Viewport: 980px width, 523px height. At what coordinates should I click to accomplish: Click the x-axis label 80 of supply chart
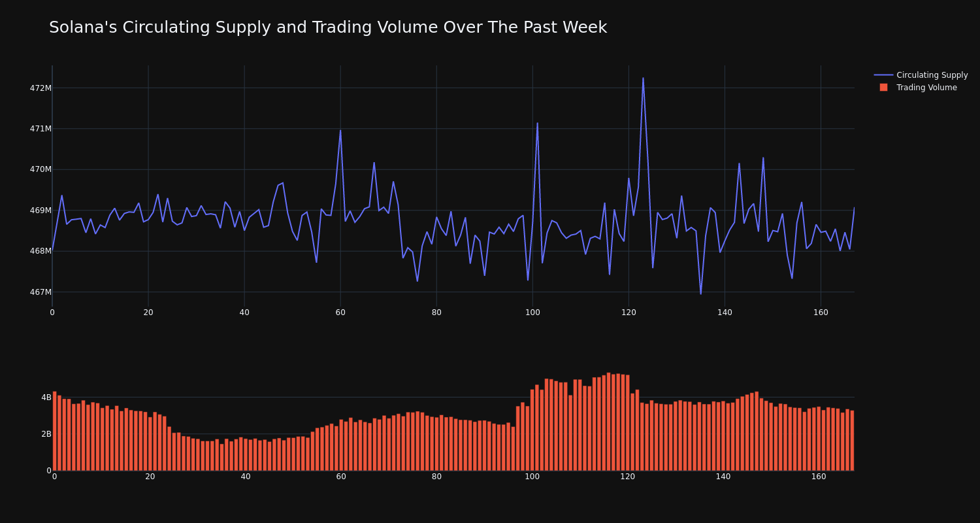[436, 312]
